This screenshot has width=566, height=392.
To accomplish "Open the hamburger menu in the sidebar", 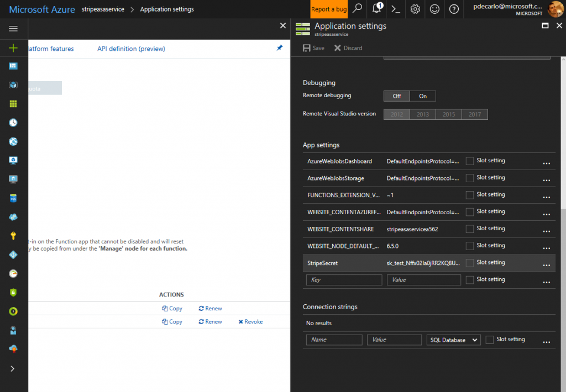I will coord(13,29).
